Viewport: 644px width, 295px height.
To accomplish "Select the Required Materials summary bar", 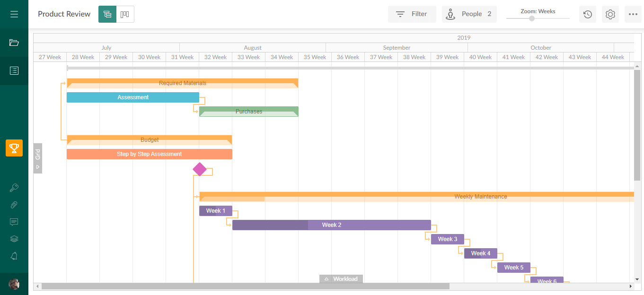I will point(183,83).
